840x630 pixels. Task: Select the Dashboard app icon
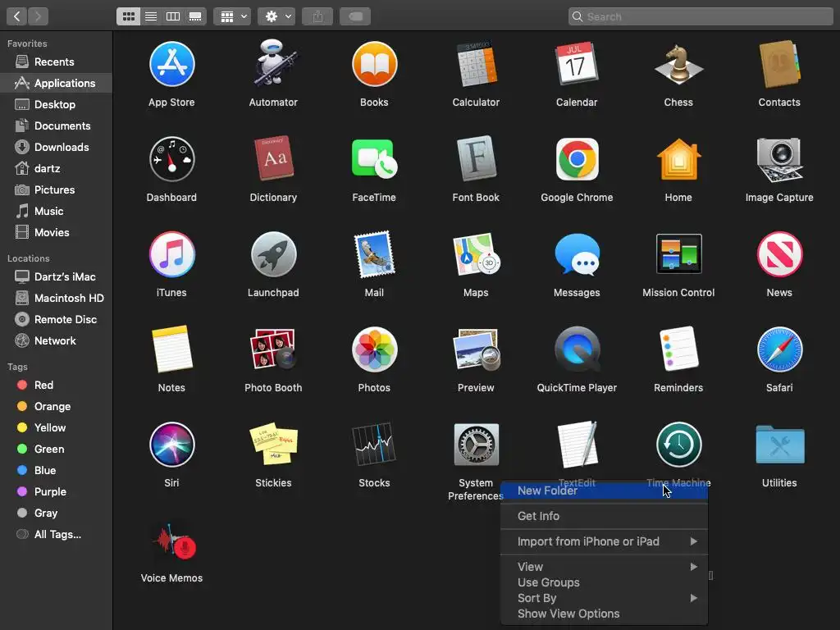[171, 159]
